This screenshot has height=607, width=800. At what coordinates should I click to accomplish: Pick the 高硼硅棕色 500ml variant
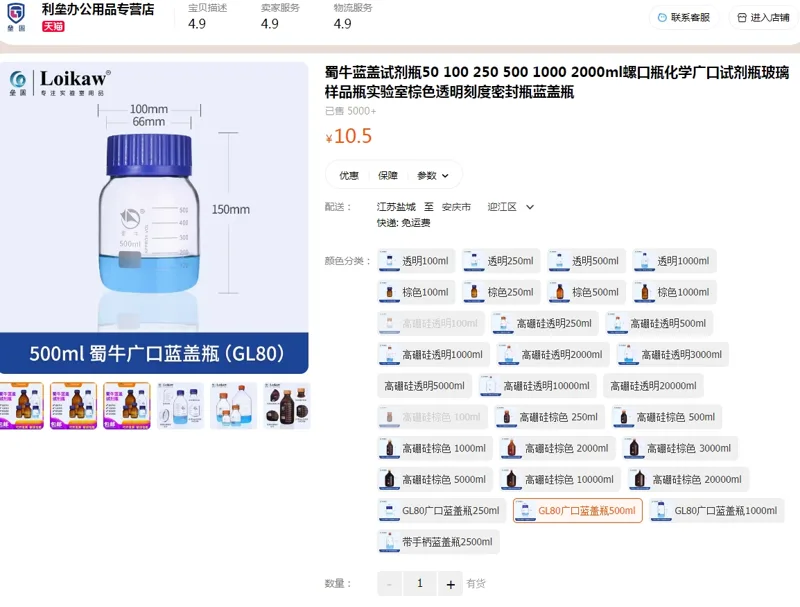pyautogui.click(x=667, y=417)
